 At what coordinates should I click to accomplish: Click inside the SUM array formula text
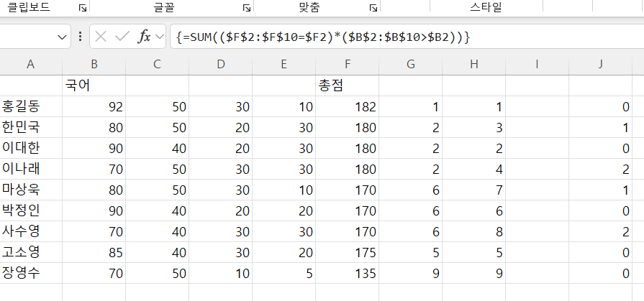tap(322, 37)
